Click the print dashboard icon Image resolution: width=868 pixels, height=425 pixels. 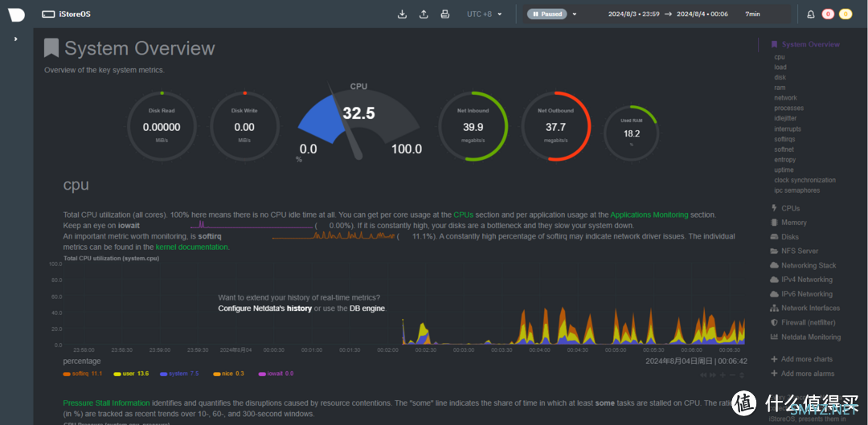444,14
